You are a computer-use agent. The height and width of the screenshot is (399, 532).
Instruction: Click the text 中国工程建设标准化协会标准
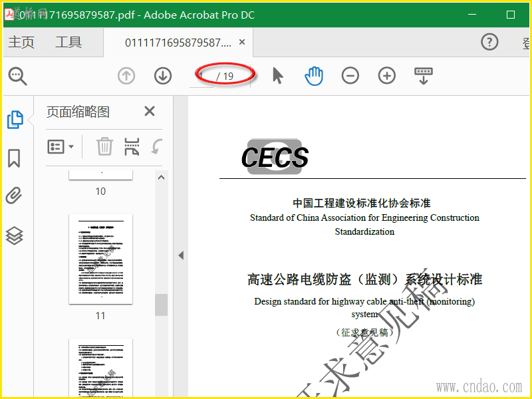[362, 203]
